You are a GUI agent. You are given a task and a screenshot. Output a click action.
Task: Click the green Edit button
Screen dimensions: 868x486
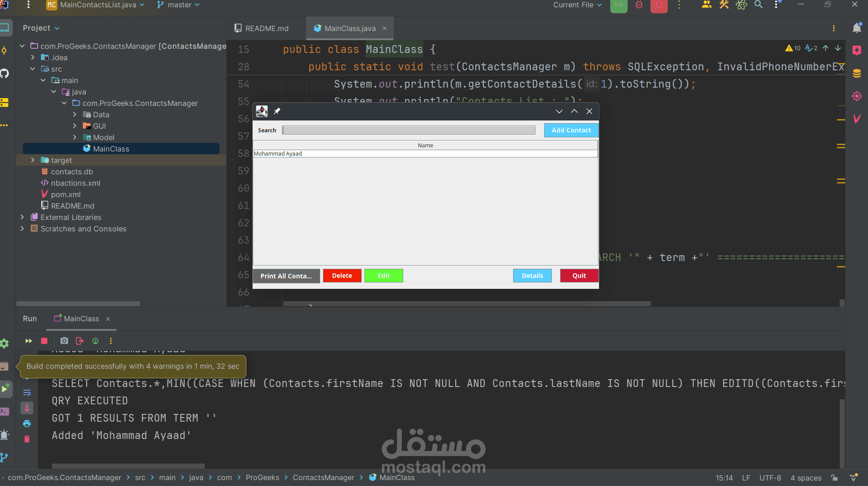(x=384, y=276)
